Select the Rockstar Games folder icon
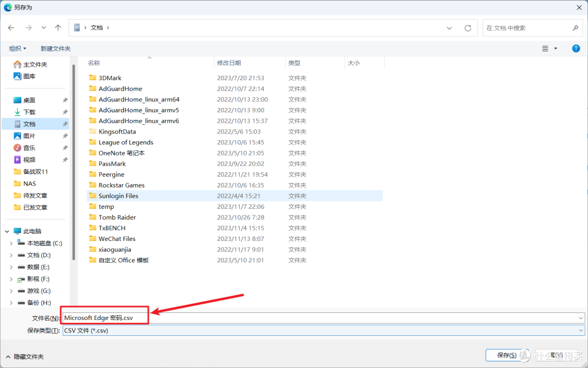Screen dimensions: 588x368 (93, 185)
